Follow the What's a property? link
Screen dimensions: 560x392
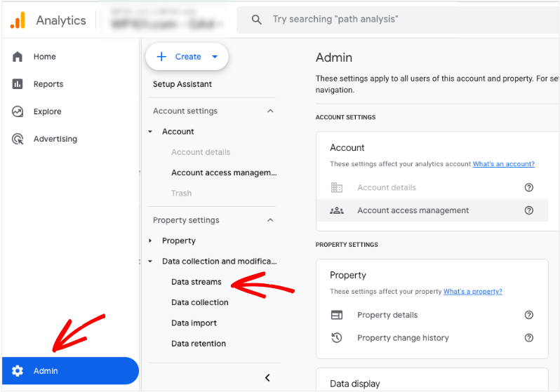point(472,291)
